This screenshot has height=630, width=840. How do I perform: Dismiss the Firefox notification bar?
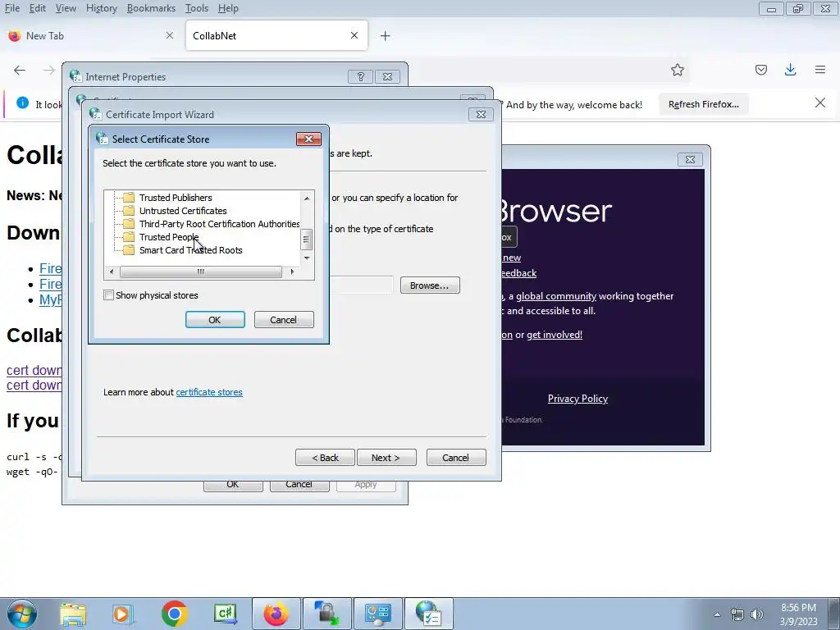coord(820,103)
